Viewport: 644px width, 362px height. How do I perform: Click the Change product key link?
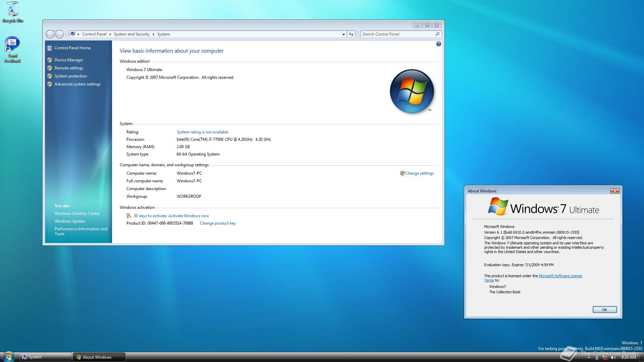click(218, 223)
